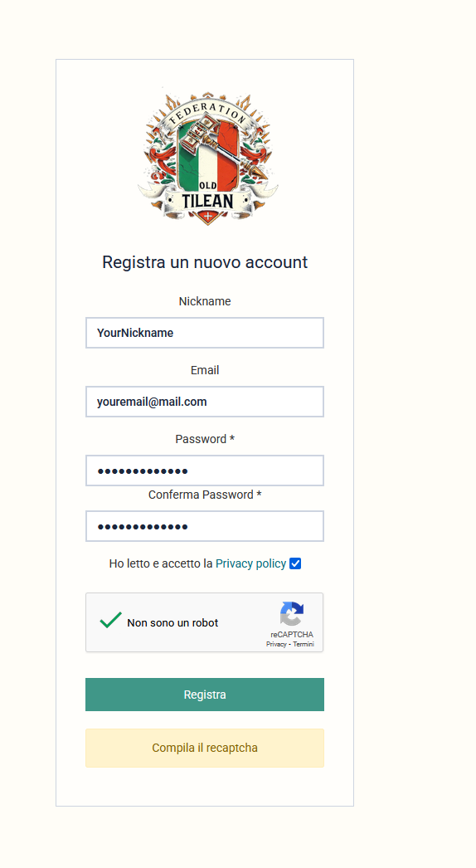Open the reCAPTCHA Privacy link
This screenshot has width=476, height=868.
(x=276, y=644)
